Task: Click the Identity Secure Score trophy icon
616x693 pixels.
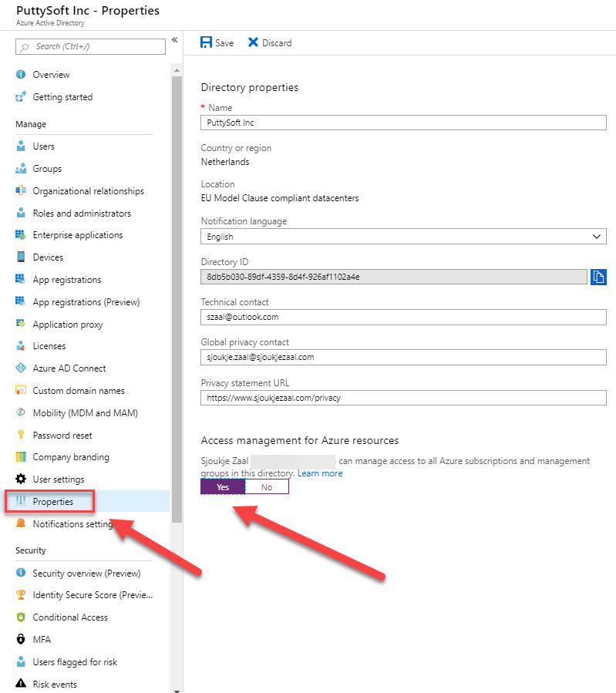Action: click(21, 594)
